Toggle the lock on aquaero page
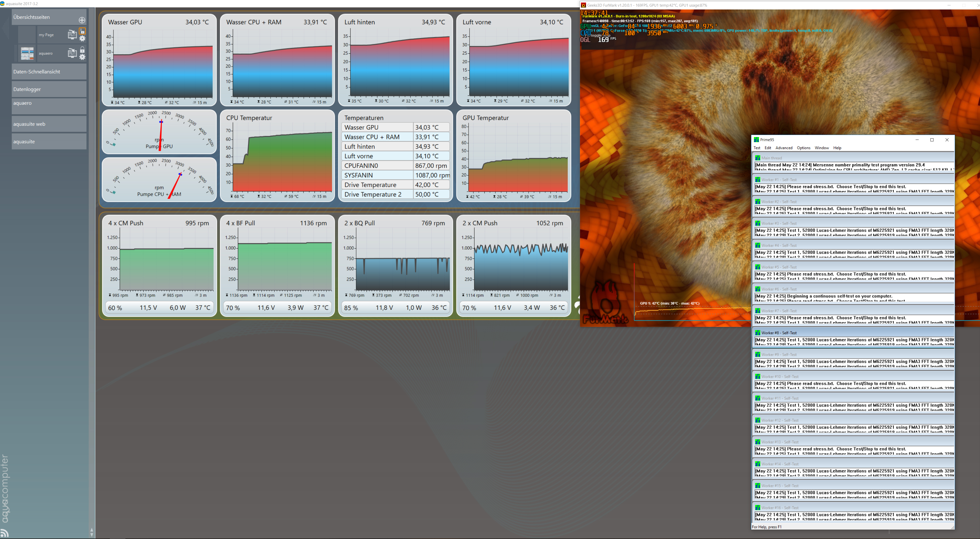The image size is (980, 539). pos(82,50)
